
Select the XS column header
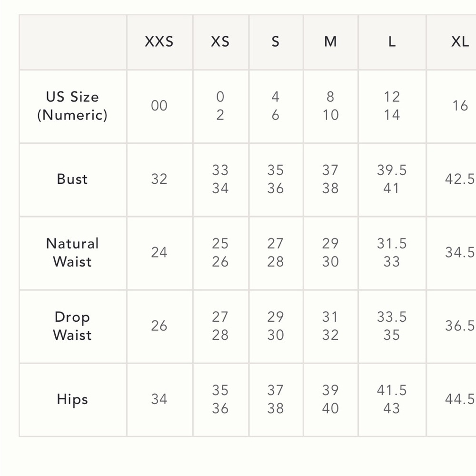coord(221,42)
